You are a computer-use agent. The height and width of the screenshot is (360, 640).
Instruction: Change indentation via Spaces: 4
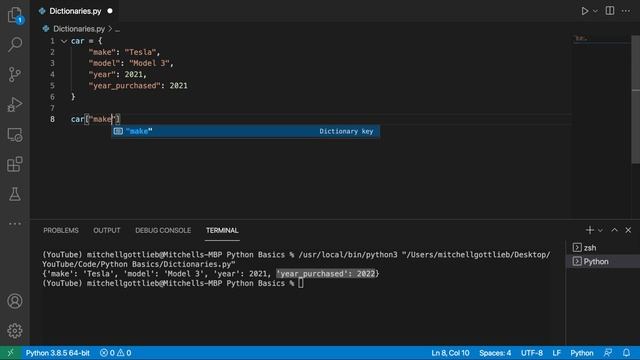coord(495,353)
